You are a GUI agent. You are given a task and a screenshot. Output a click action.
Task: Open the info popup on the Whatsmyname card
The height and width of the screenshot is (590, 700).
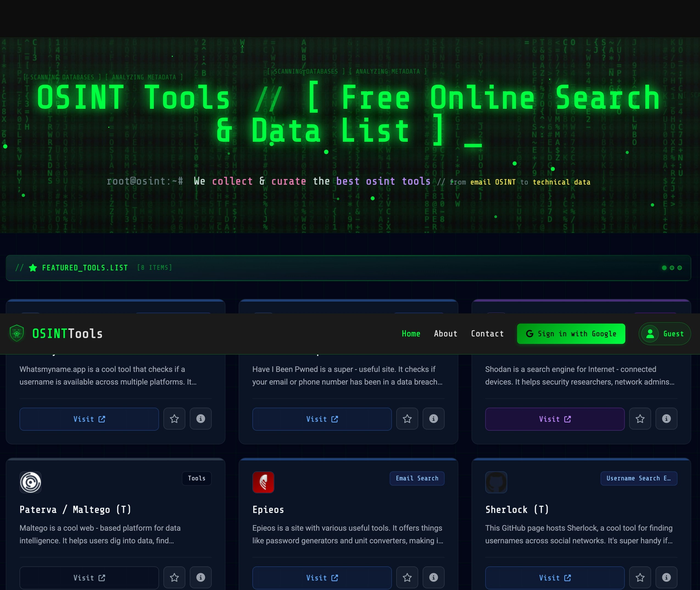(201, 419)
